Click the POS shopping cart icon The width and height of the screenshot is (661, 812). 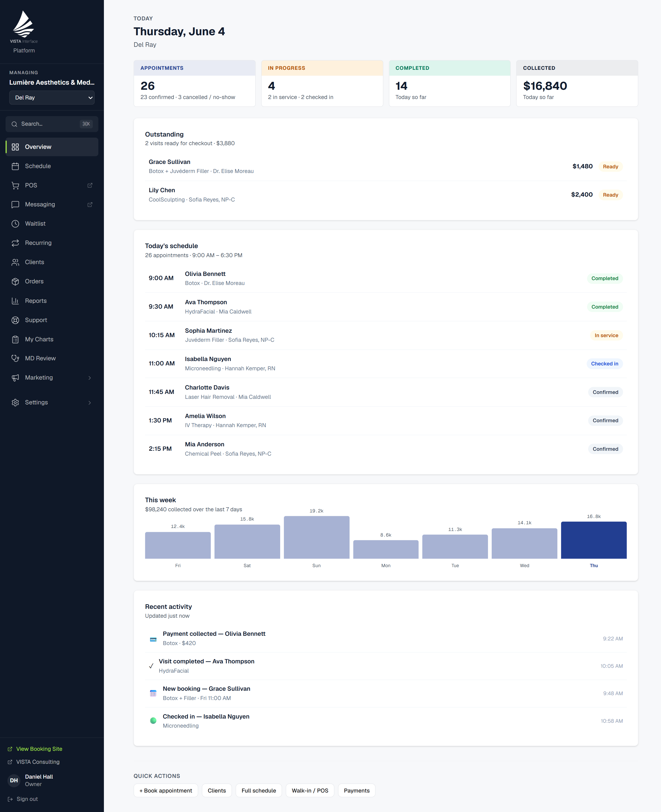pyautogui.click(x=15, y=185)
